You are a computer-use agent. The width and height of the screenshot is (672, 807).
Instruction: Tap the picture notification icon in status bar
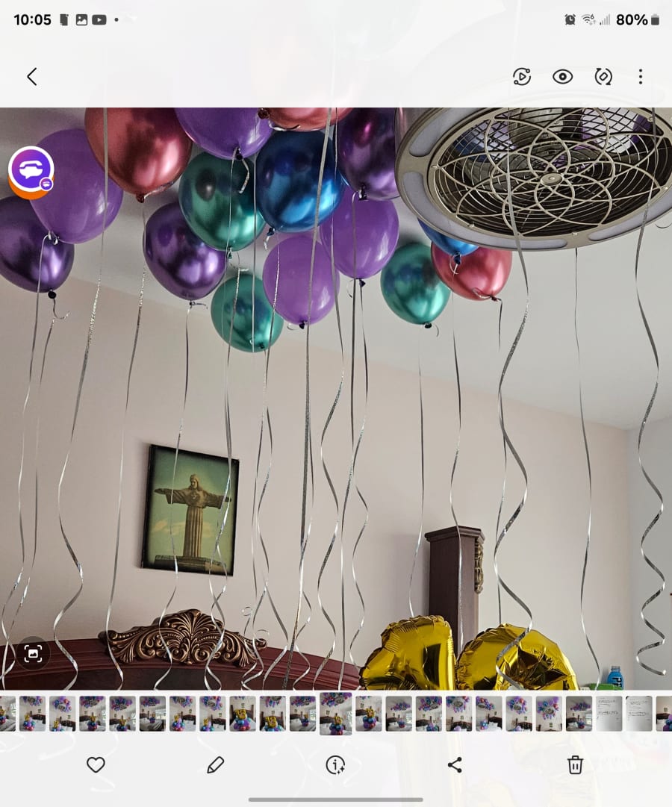pyautogui.click(x=81, y=20)
